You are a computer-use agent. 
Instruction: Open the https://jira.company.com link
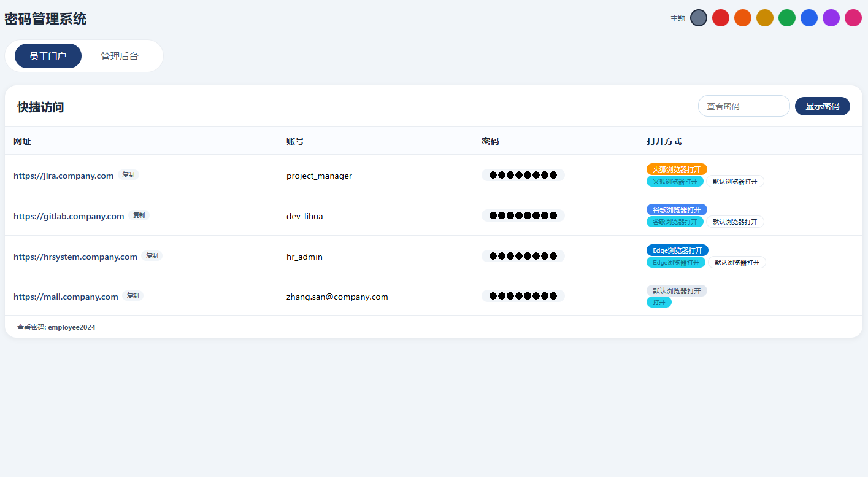(64, 176)
